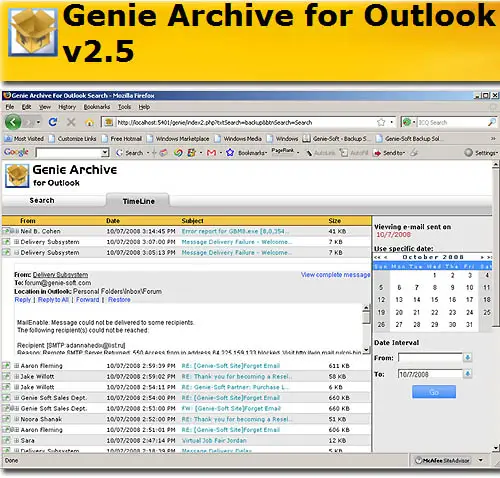500x478 pixels.
Task: Open Most Visited bookmarks folder
Action: [x=24, y=138]
